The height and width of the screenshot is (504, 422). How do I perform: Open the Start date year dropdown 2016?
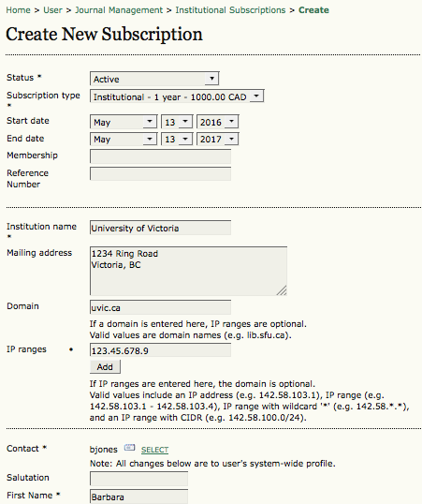click(217, 122)
